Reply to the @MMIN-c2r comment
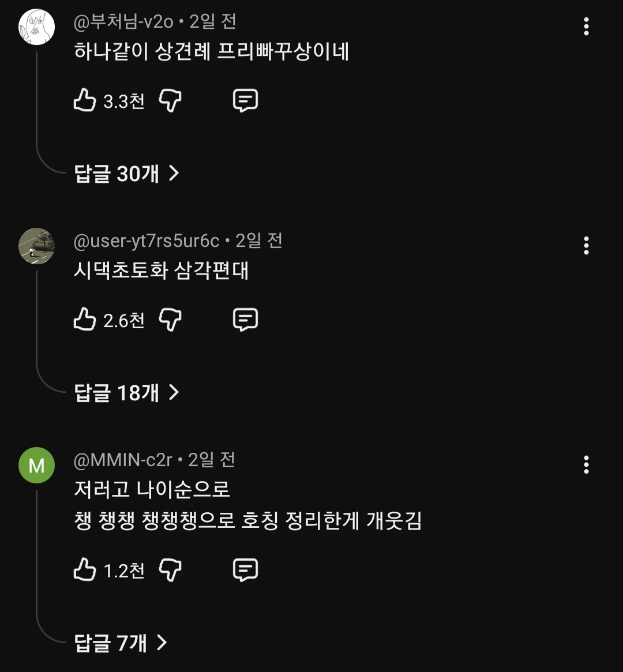The image size is (623, 672). click(x=245, y=570)
